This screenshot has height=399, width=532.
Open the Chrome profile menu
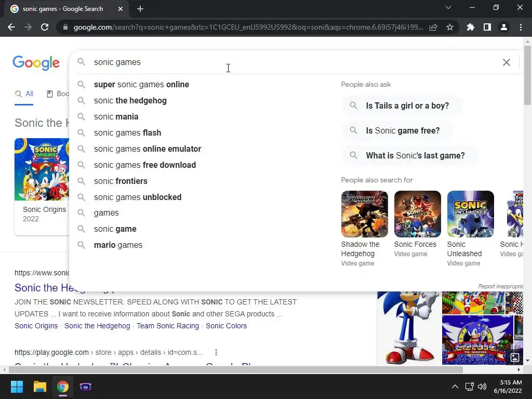(504, 27)
